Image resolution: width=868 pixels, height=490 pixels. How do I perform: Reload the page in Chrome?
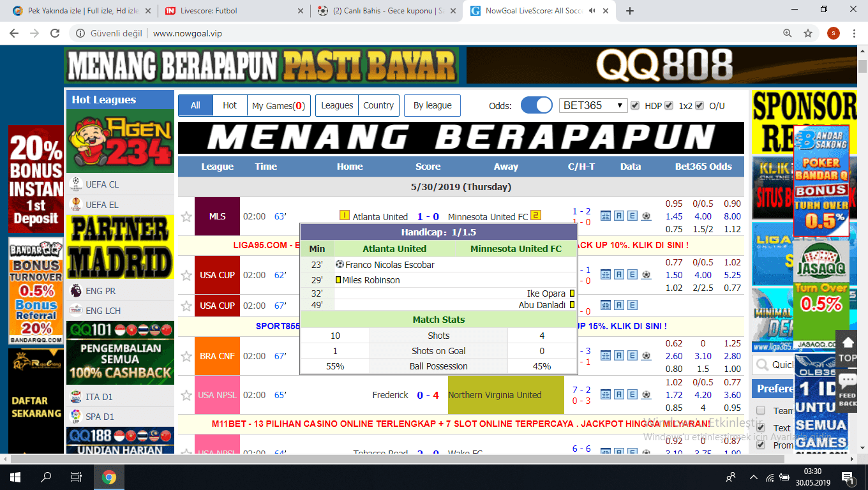pyautogui.click(x=56, y=33)
